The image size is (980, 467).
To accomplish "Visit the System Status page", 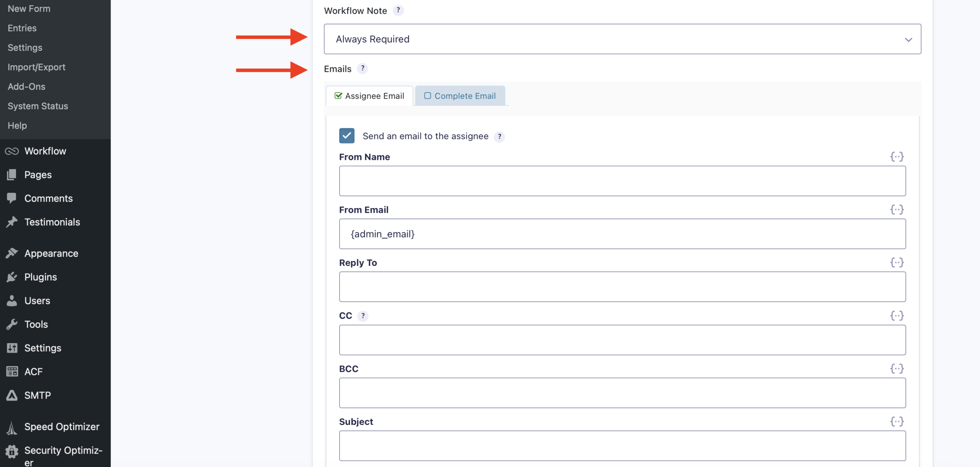I will [38, 106].
